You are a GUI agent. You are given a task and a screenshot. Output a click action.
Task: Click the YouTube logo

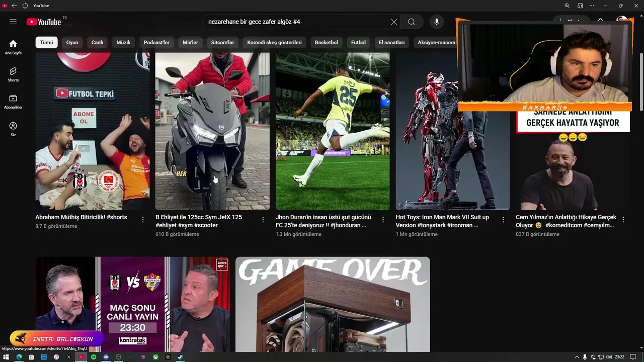pos(44,22)
